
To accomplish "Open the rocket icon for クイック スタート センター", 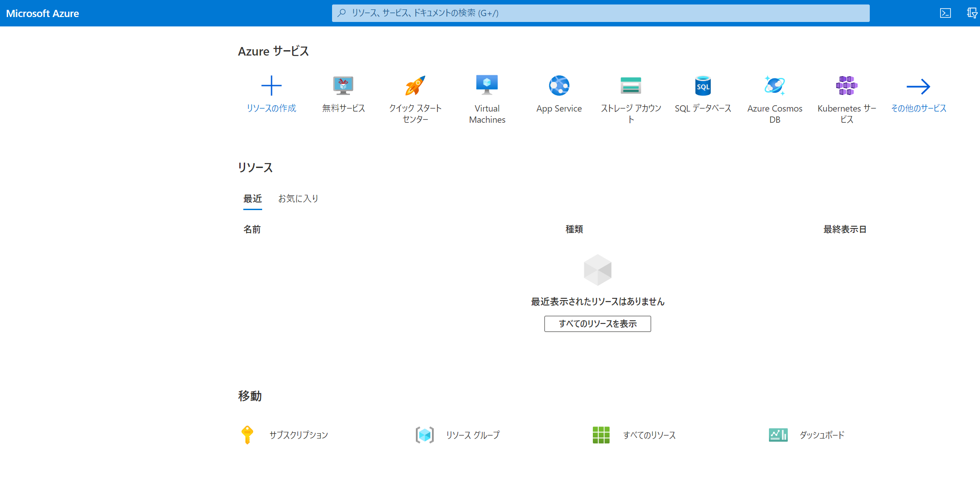I will coord(415,86).
